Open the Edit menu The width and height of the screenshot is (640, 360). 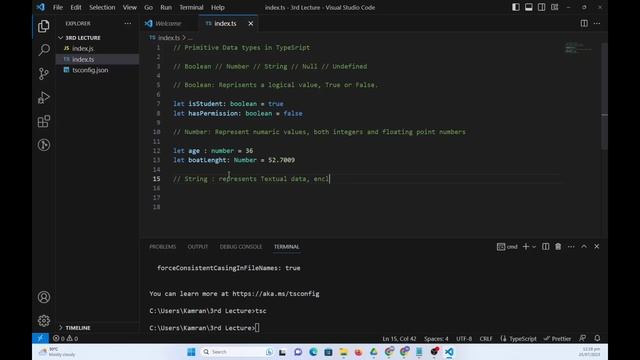(76, 7)
